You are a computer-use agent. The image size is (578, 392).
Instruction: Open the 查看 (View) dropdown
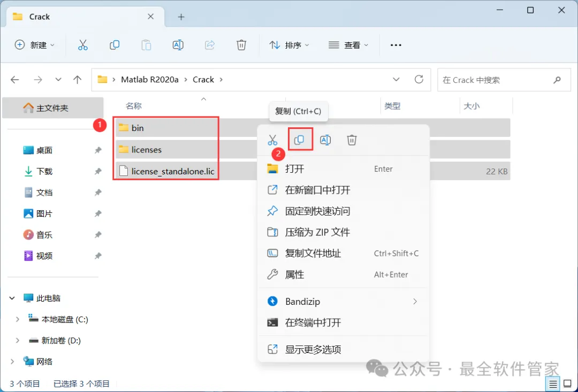click(x=348, y=45)
